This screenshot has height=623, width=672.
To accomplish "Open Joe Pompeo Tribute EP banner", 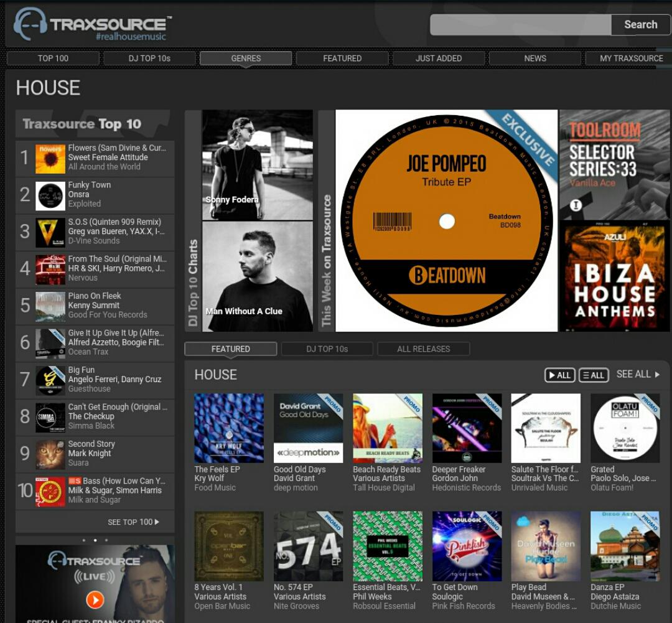I will (446, 220).
